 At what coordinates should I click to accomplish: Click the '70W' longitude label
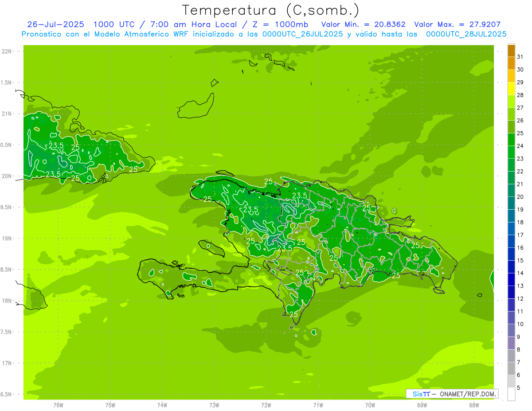(x=370, y=405)
